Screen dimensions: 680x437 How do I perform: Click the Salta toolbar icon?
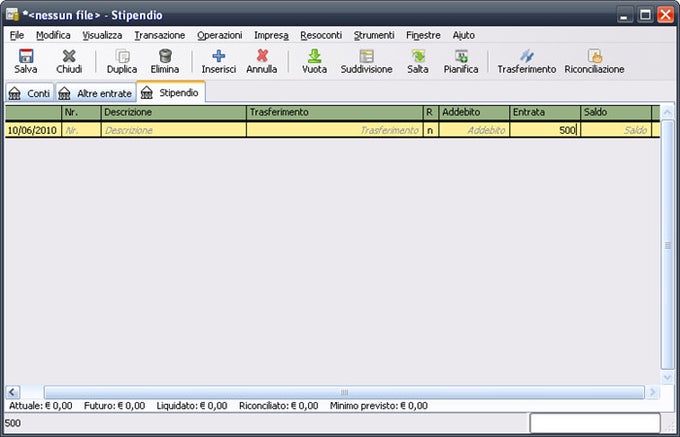(418, 56)
